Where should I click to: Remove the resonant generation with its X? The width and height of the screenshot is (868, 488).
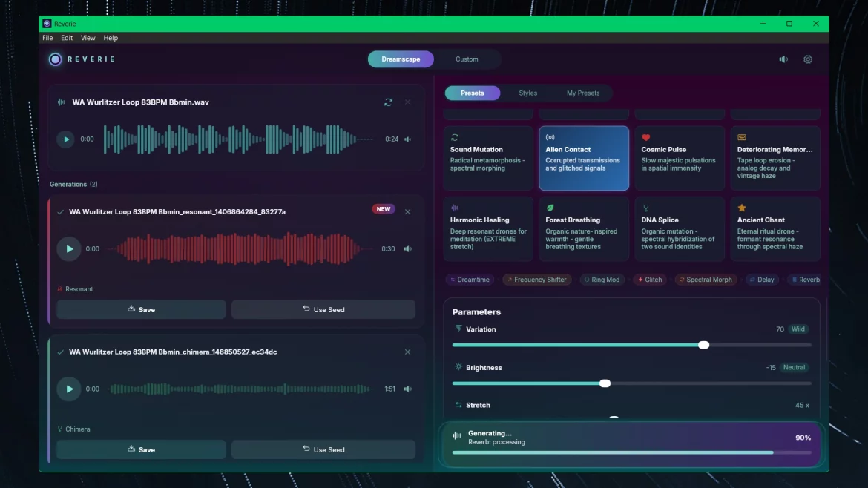(x=407, y=212)
